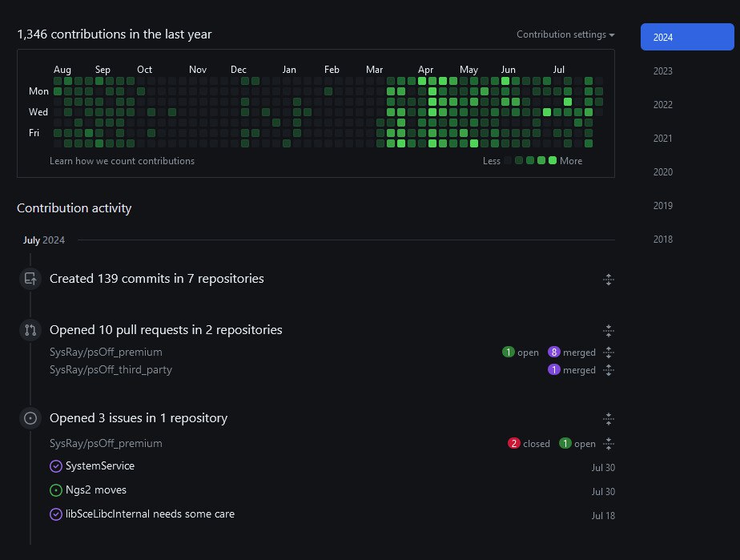
Task: Switch to the 2021 year tab
Action: 662,139
